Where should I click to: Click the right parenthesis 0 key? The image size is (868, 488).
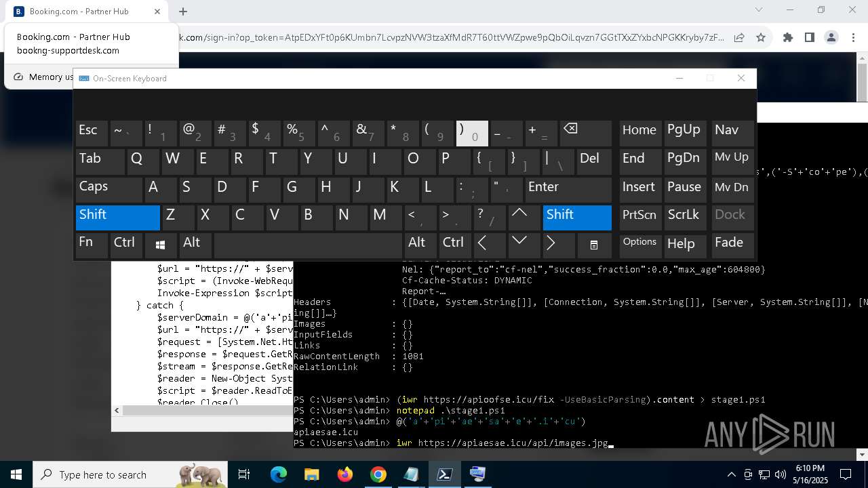(x=472, y=133)
